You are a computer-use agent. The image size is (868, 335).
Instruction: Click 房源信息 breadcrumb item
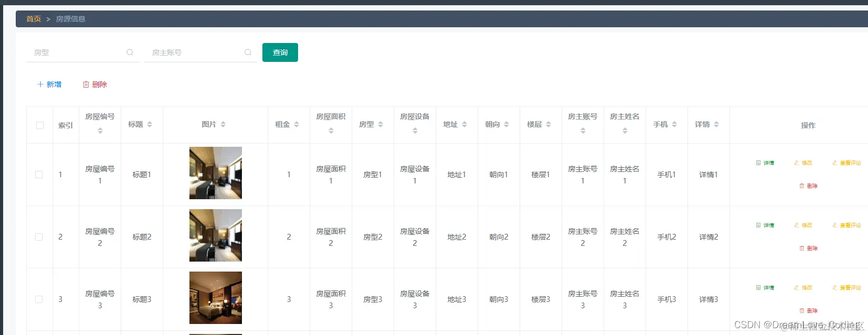[x=70, y=19]
